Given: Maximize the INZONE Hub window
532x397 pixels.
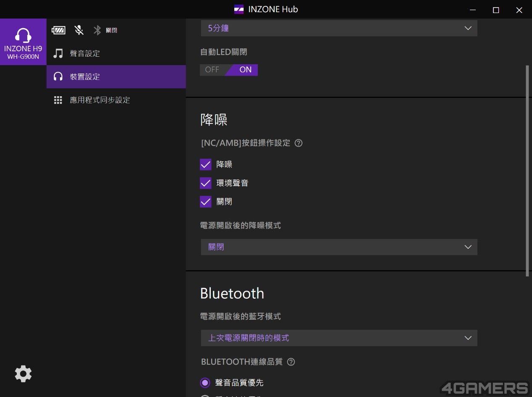Looking at the screenshot, I should (x=496, y=10).
